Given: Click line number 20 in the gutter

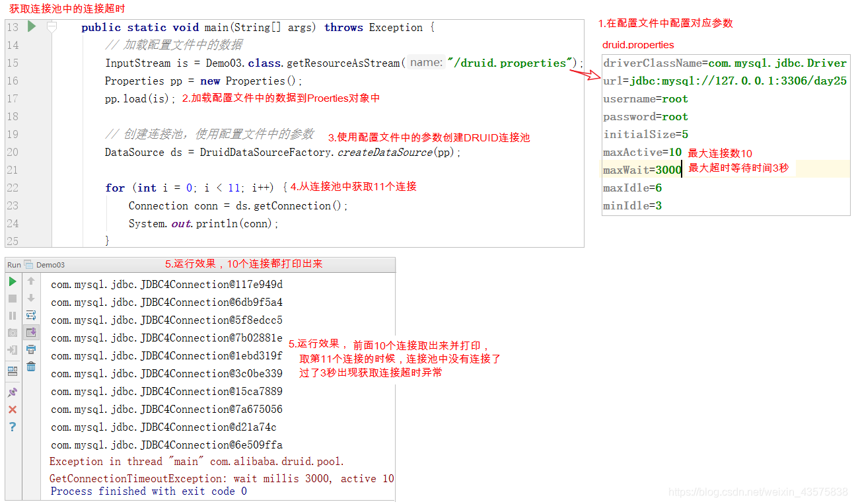Looking at the screenshot, I should pos(13,152).
